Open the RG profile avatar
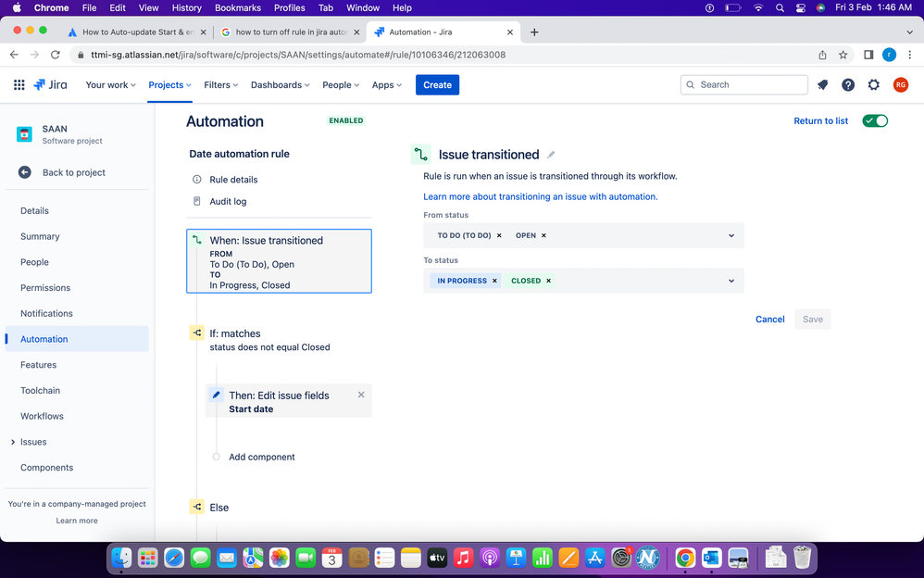Viewport: 924px width, 578px height. [901, 85]
